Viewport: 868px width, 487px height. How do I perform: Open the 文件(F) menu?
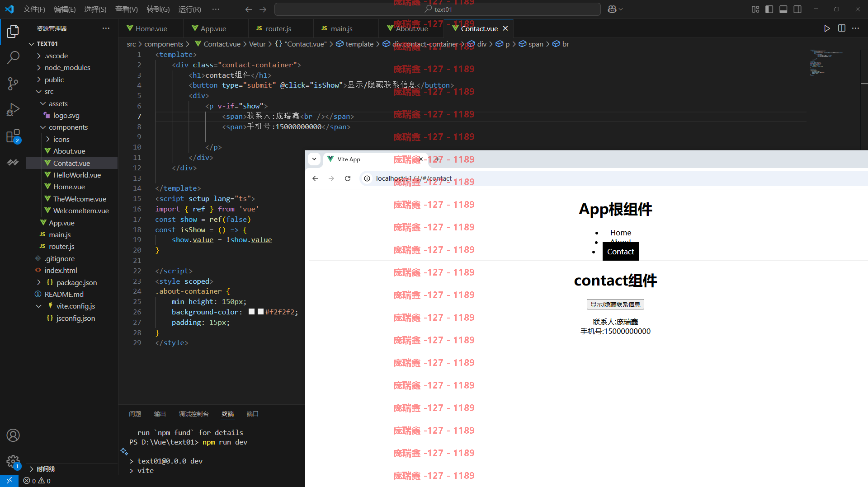pos(34,9)
